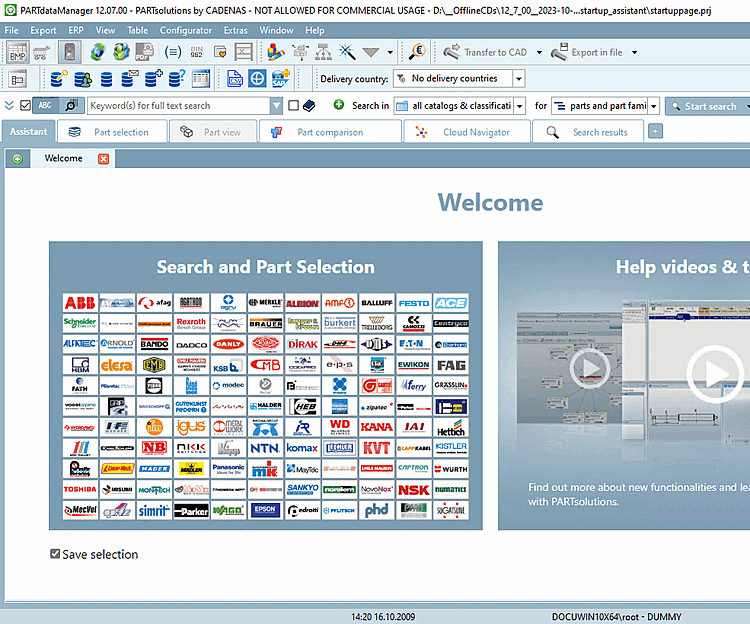
Task: Open the keyword search history dropdown arrow
Action: [x=276, y=106]
